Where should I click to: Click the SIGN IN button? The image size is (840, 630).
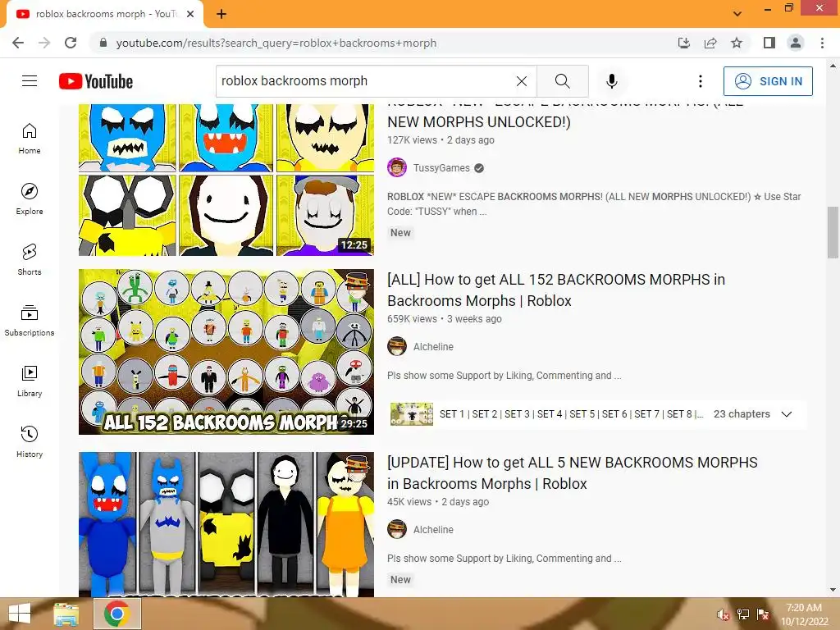click(768, 81)
